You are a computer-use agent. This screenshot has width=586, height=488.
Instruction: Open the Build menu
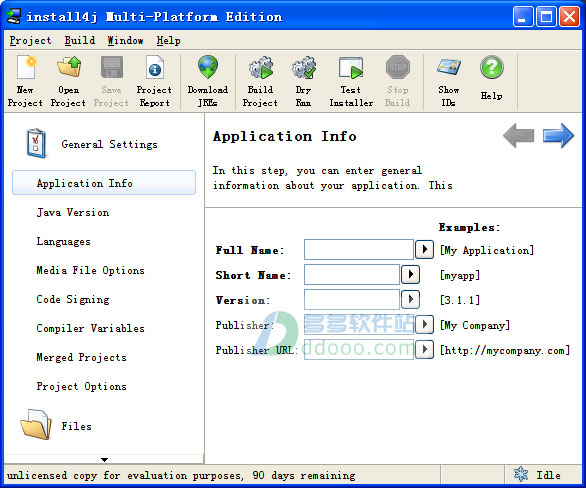80,40
